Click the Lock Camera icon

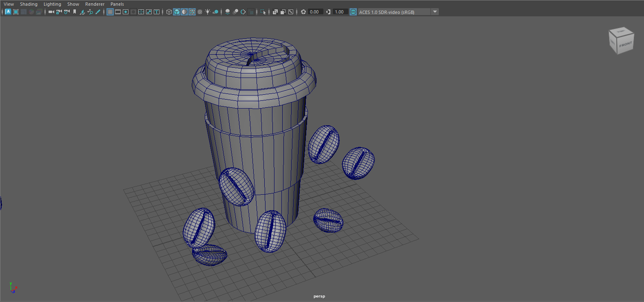[x=59, y=12]
